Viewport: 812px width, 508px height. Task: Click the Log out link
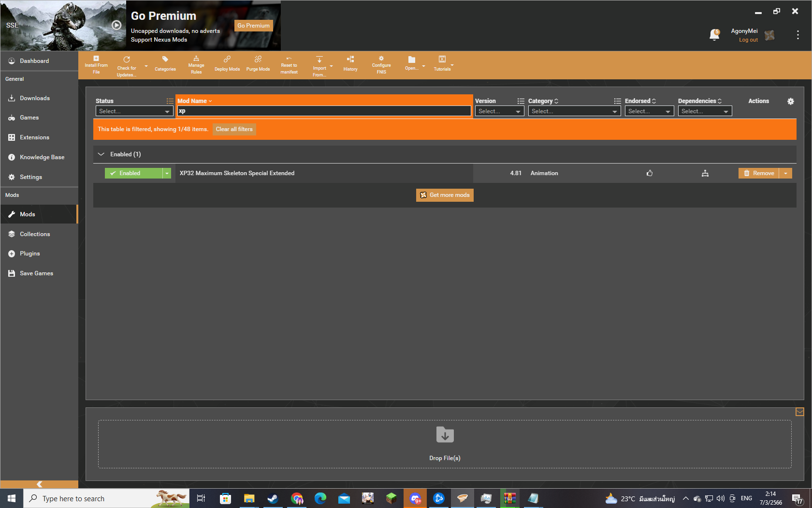[748, 40]
